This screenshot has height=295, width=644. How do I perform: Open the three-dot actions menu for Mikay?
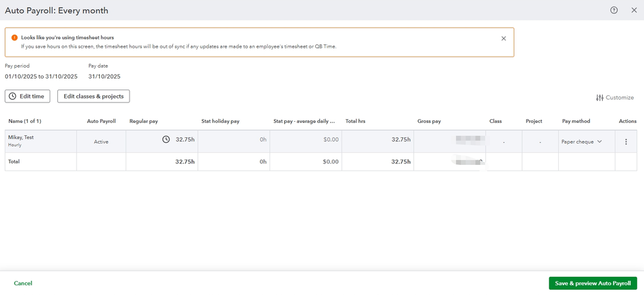tap(626, 142)
